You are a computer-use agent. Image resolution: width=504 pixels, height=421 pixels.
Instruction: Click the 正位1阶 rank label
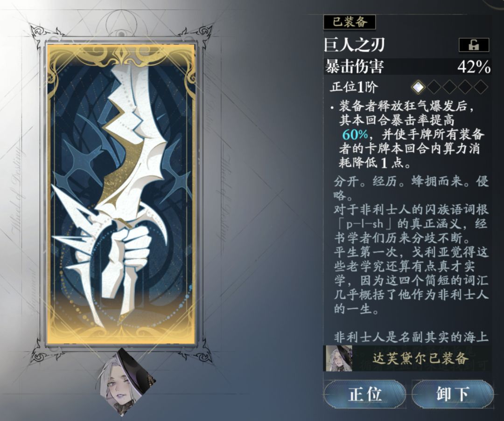click(355, 87)
